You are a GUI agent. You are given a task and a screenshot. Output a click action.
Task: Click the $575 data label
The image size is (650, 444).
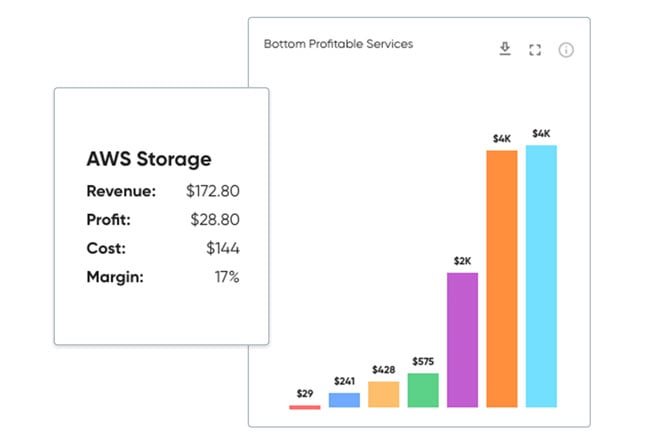pos(423,361)
